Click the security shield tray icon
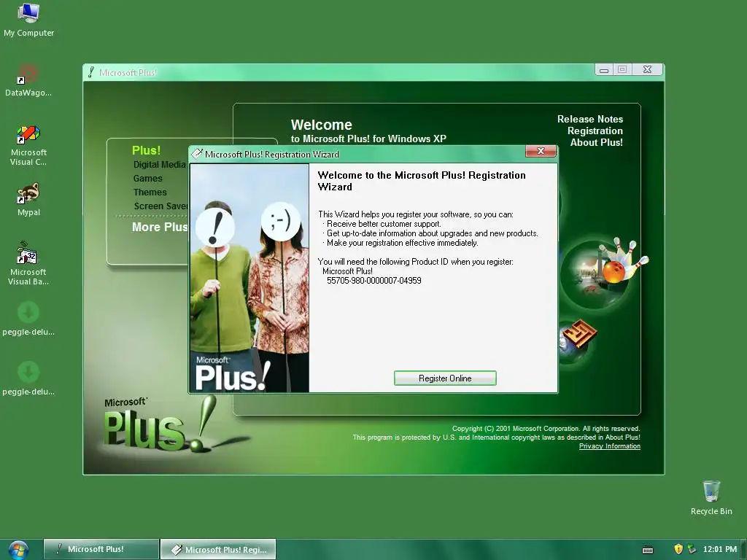Image resolution: width=747 pixels, height=560 pixels. tap(678, 549)
